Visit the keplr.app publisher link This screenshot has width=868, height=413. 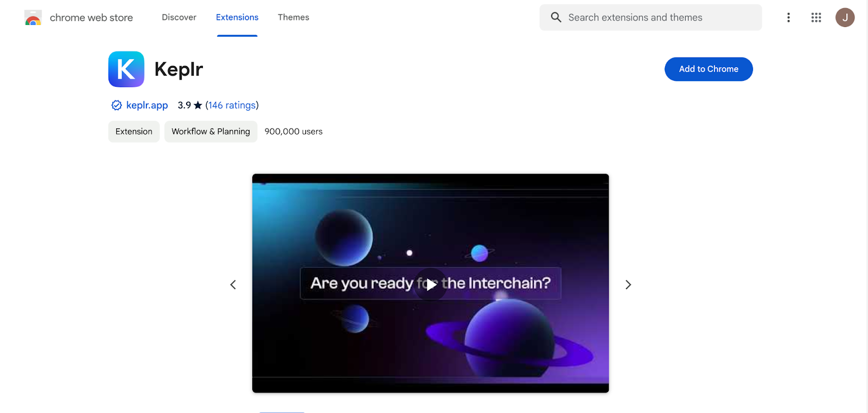(147, 105)
